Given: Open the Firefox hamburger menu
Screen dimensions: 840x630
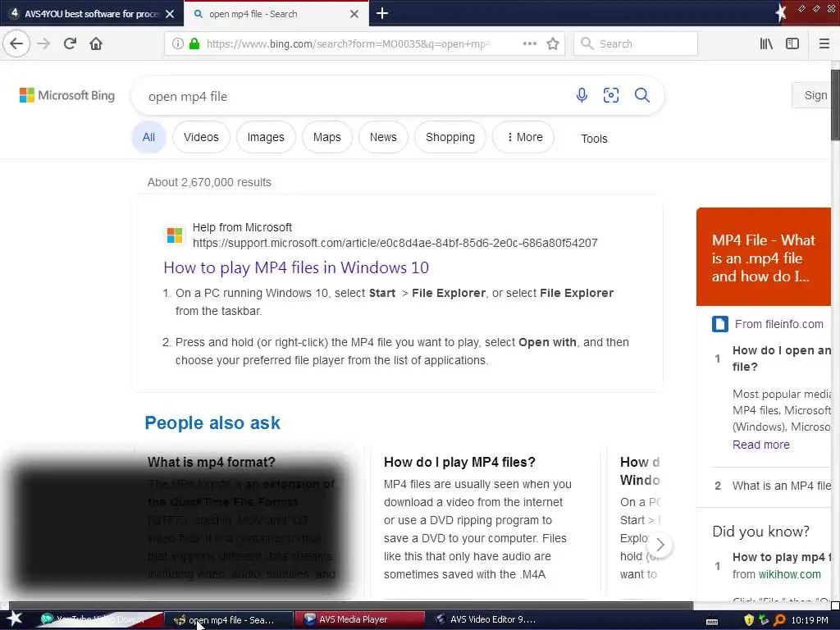Looking at the screenshot, I should pyautogui.click(x=824, y=44).
